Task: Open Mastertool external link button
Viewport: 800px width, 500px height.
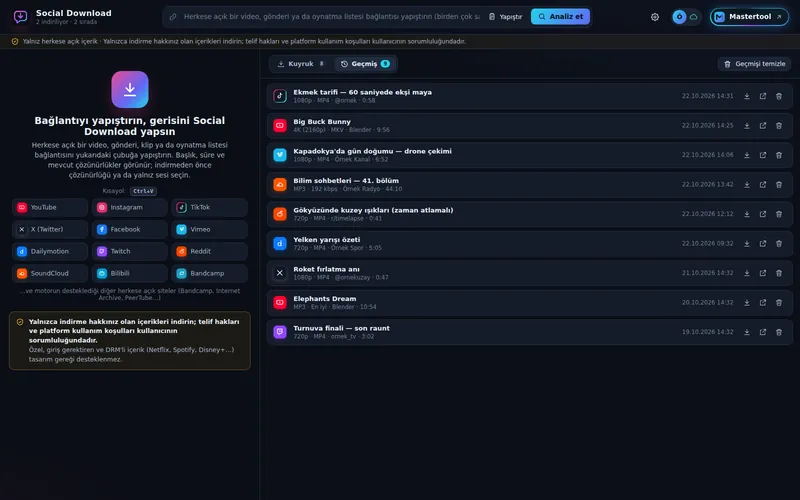Action: (x=749, y=17)
